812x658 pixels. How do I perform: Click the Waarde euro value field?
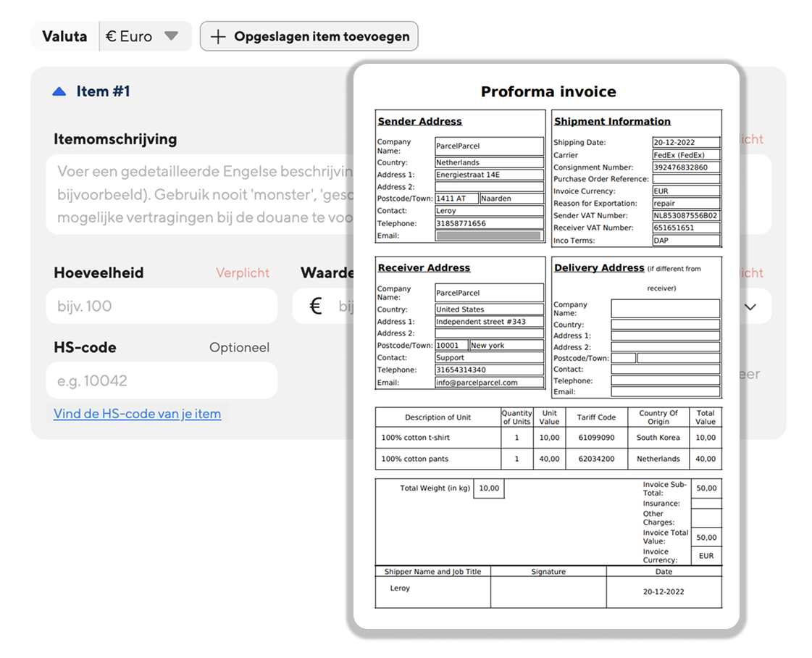click(324, 307)
